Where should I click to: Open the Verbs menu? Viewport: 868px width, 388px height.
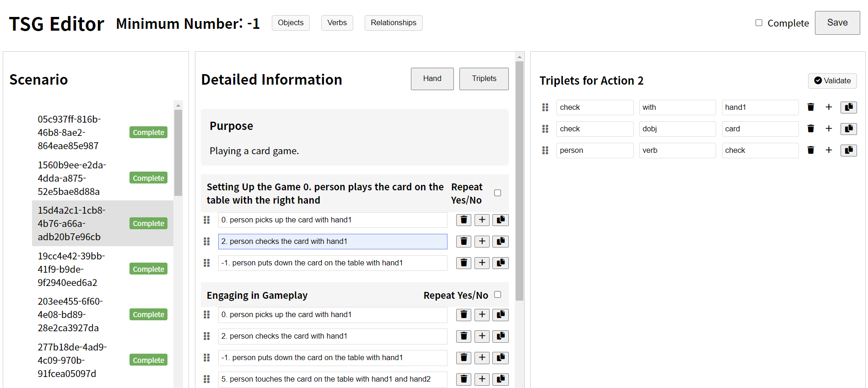(x=337, y=23)
